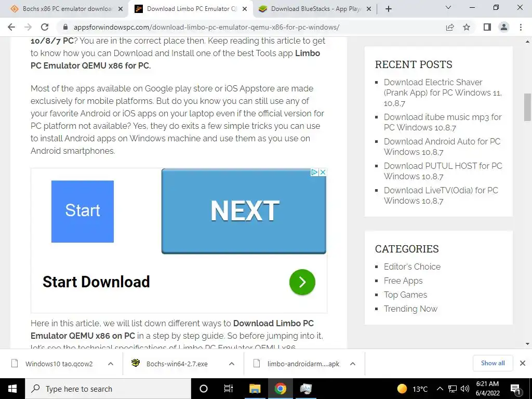The image size is (532, 399).
Task: Close the advertisement with X
Action: pyautogui.click(x=323, y=172)
